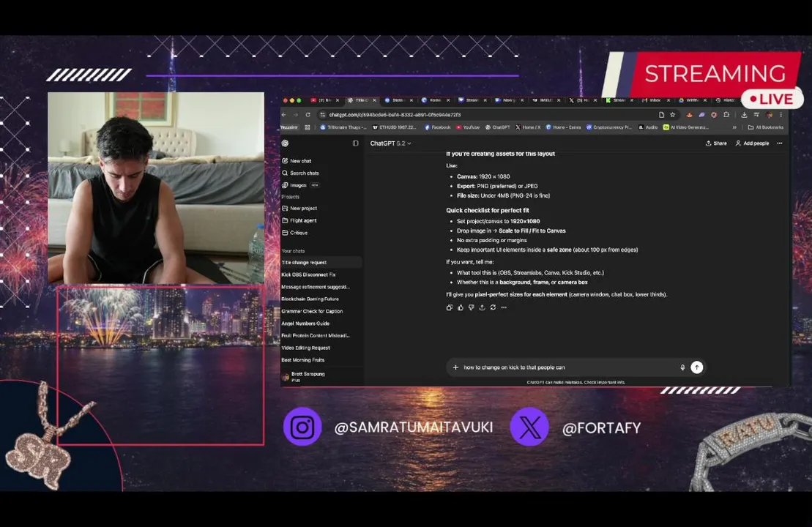Viewport: 812px width, 527px height.
Task: Open the All Bookmarks folder
Action: click(766, 127)
